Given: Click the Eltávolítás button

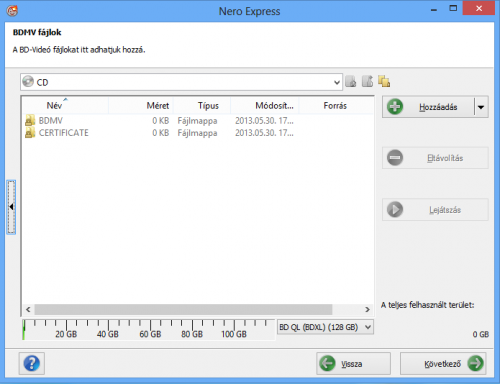Looking at the screenshot, I should point(435,158).
